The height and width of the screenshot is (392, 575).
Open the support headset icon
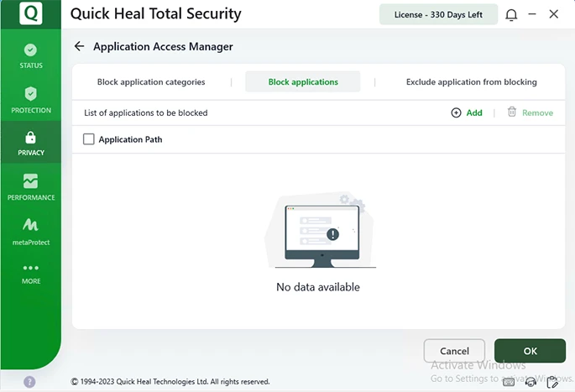(x=531, y=382)
